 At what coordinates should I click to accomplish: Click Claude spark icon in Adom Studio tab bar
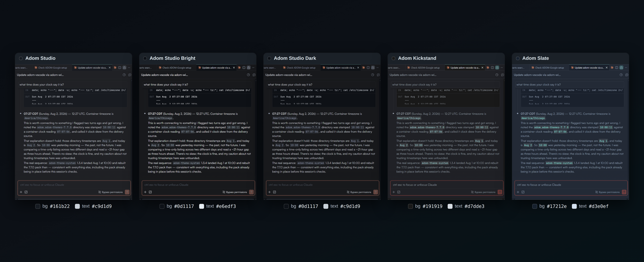115,68
